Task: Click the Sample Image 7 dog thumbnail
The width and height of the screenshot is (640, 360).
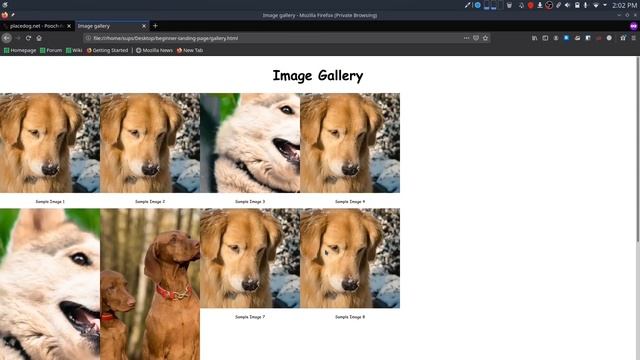Action: (250, 258)
